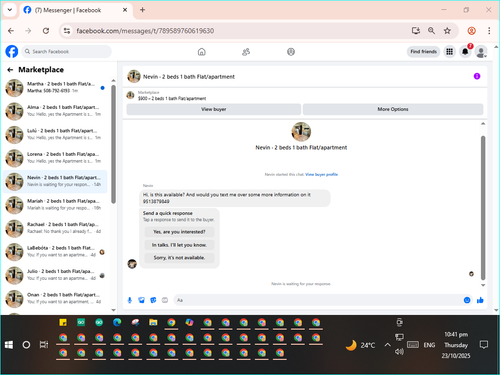Image resolution: width=500 pixels, height=375 pixels.
Task: Open the Chrome three-dot menu
Action: coord(489,31)
